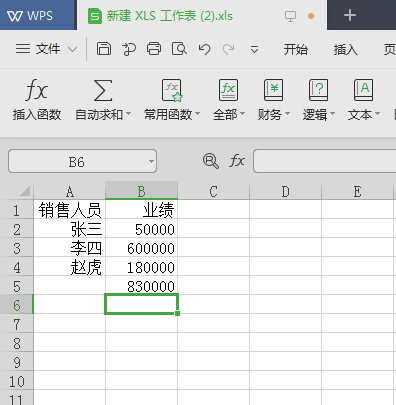Click the 文本 letter A book icon

363,90
